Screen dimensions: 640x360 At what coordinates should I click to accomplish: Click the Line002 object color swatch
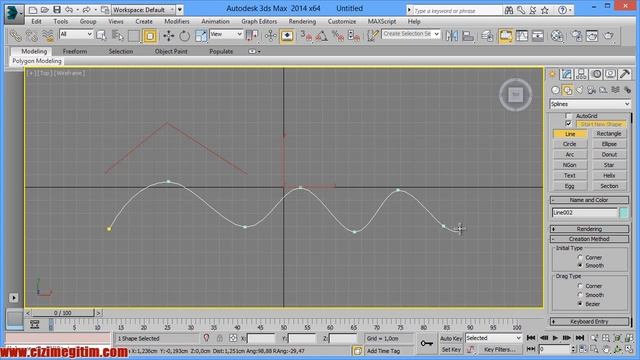(624, 213)
